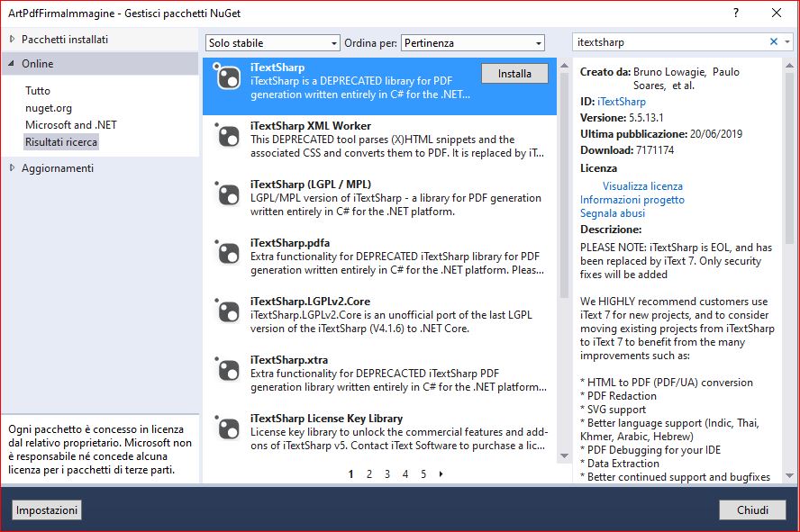800x532 pixels.
Task: Expand the Pacchetti installati section
Action: (x=13, y=40)
